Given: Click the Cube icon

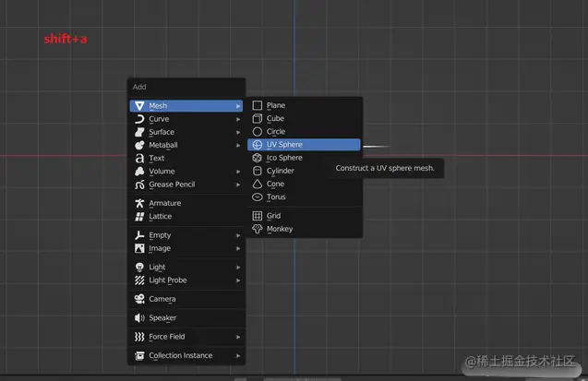Looking at the screenshot, I should click(x=258, y=119).
